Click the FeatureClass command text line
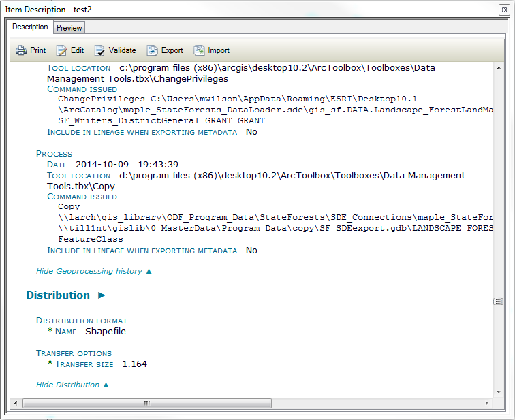 [91, 239]
